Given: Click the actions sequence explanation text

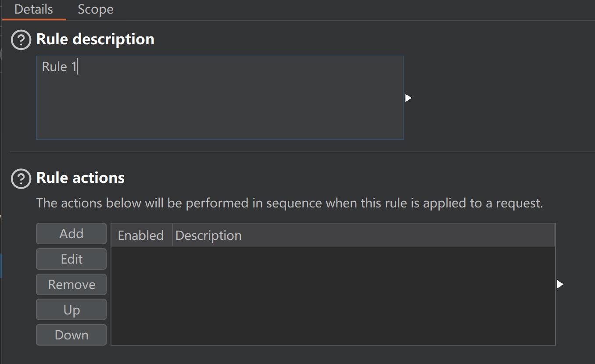Looking at the screenshot, I should click(x=290, y=203).
